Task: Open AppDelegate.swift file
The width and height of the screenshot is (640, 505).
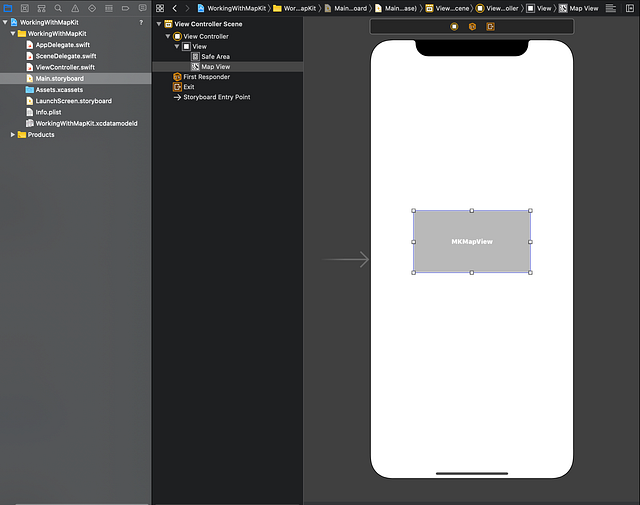Action: [58, 45]
